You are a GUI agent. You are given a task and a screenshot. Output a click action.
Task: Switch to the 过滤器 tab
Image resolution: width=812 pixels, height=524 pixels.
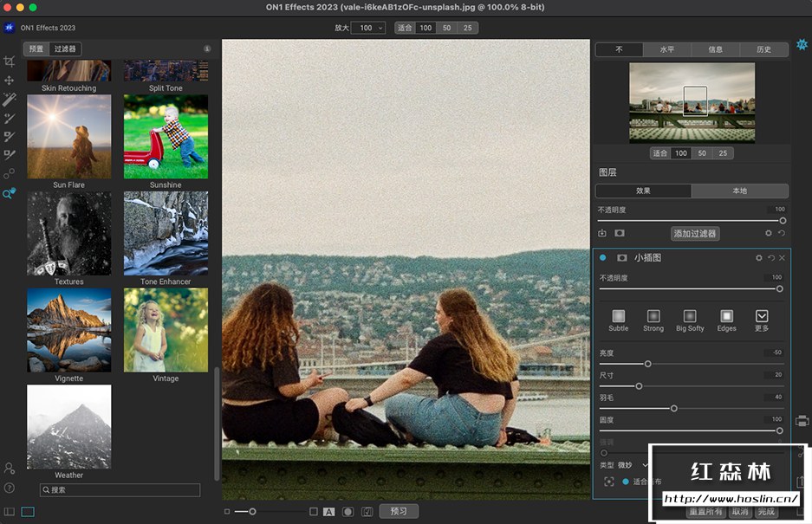tap(65, 49)
